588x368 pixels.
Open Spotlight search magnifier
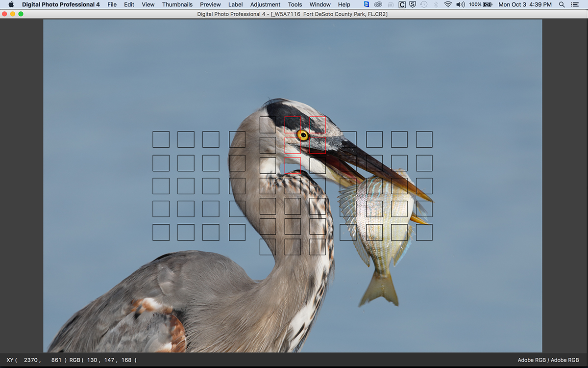pyautogui.click(x=562, y=4)
